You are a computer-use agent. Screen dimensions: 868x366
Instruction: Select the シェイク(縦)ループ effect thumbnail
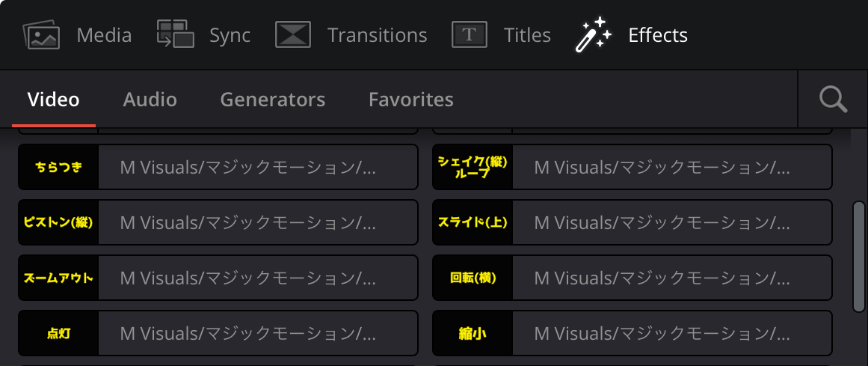click(473, 167)
